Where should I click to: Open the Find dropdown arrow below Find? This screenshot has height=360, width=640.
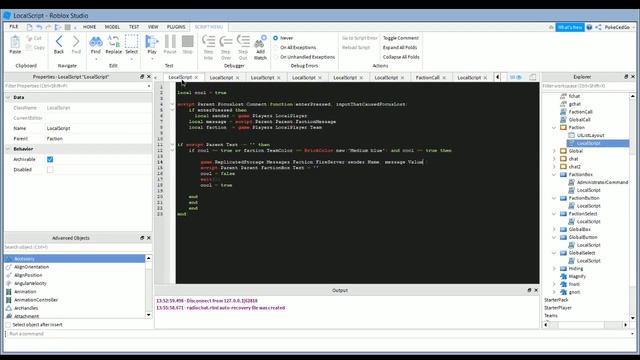tap(96, 59)
